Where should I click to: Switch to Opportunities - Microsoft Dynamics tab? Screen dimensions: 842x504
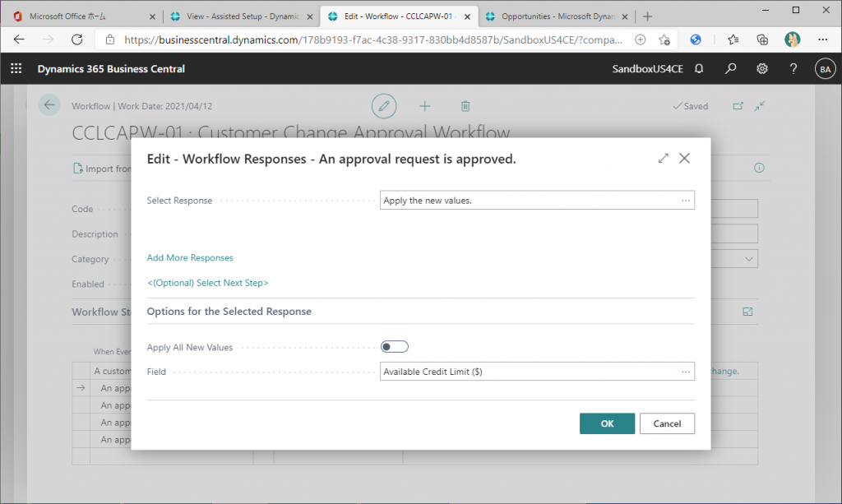(x=558, y=16)
